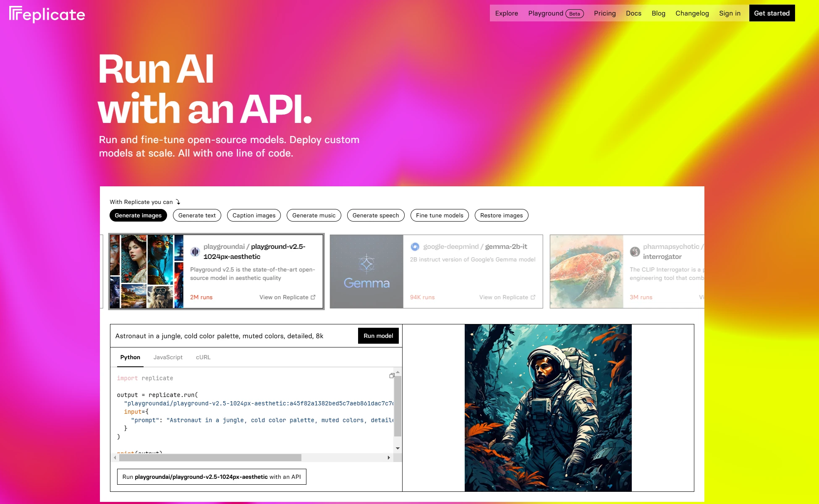Click the Gemma card thumbnail
Image resolution: width=819 pixels, height=504 pixels.
coord(366,272)
